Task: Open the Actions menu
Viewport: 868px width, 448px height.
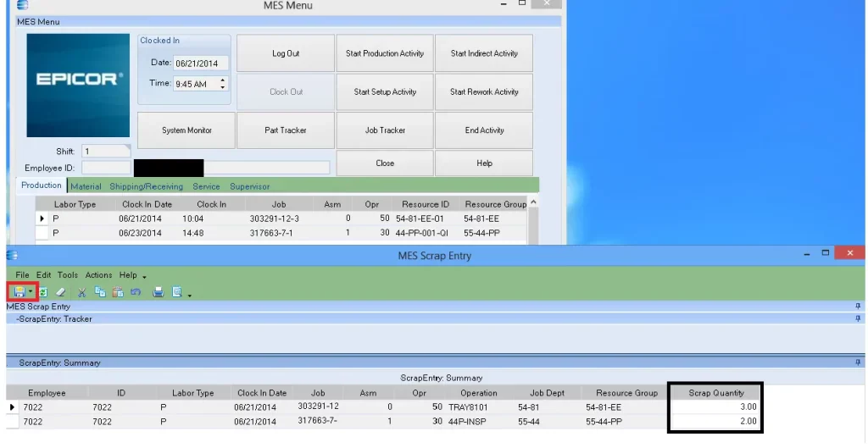Action: pos(98,275)
